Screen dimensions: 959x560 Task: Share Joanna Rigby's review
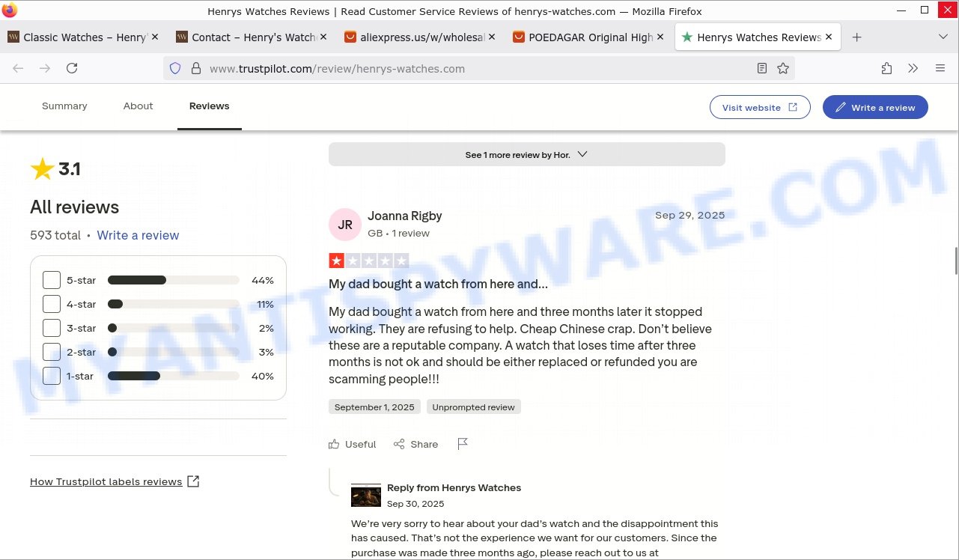click(416, 444)
